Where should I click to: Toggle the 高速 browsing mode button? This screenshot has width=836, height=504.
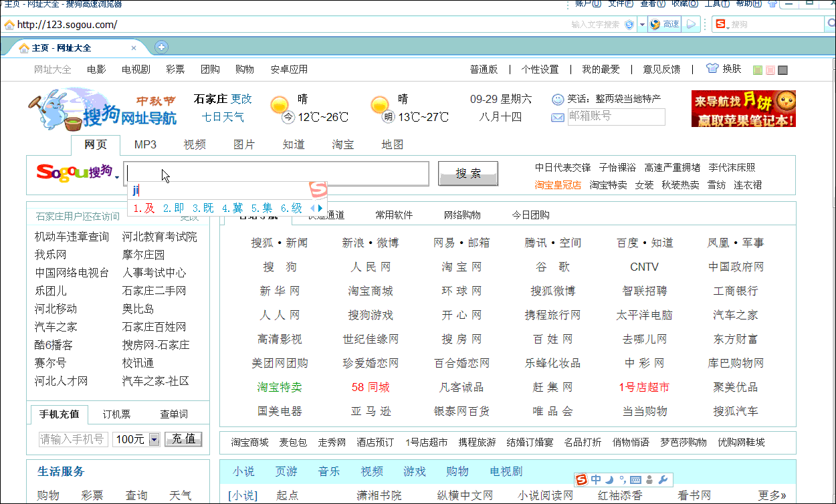click(x=665, y=25)
